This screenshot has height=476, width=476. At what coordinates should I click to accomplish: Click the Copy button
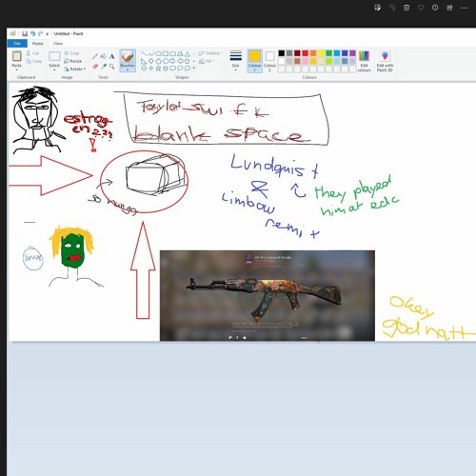coord(34,61)
